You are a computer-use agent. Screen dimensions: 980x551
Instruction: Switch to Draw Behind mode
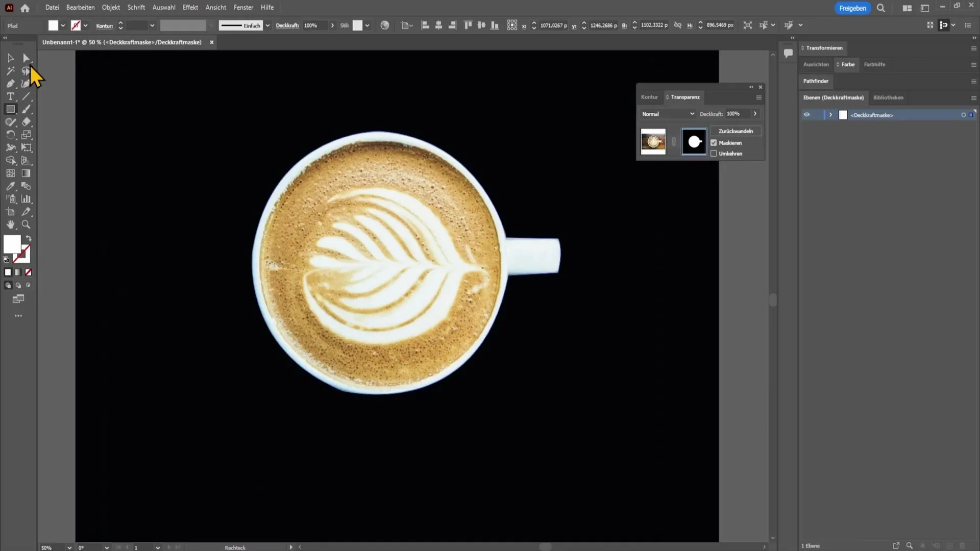coord(18,286)
